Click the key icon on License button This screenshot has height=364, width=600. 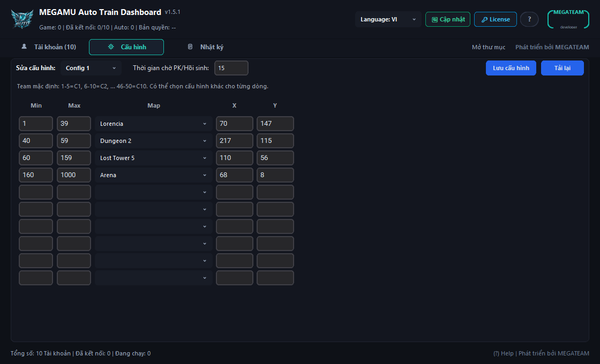click(484, 19)
